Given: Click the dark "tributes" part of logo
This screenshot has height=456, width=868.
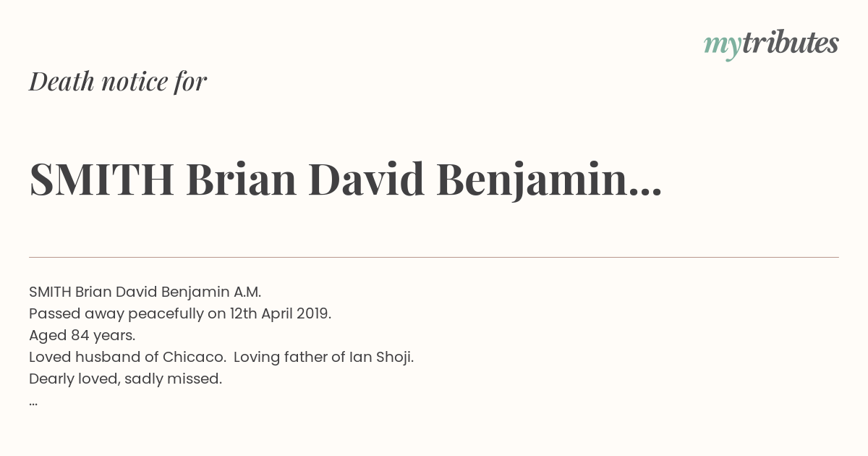Looking at the screenshot, I should click(x=791, y=43).
